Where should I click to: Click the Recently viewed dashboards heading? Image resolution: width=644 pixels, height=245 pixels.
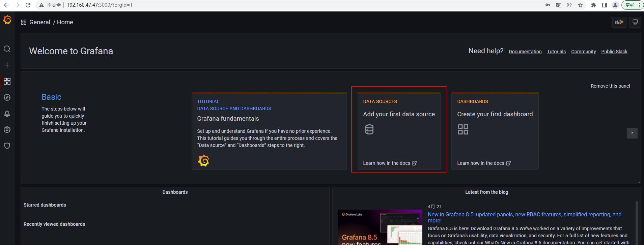coord(54,224)
